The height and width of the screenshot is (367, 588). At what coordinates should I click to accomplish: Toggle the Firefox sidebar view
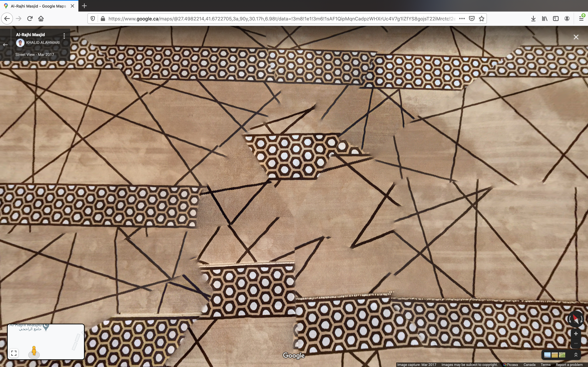coord(556,19)
